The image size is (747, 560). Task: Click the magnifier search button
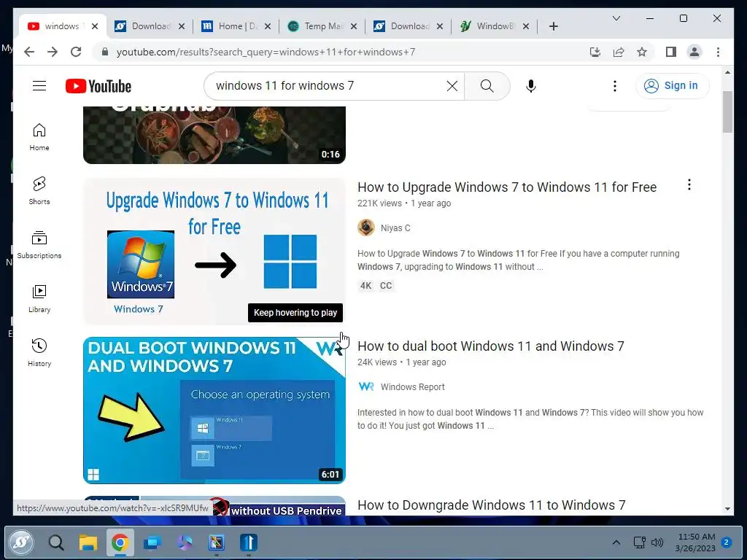tap(487, 86)
